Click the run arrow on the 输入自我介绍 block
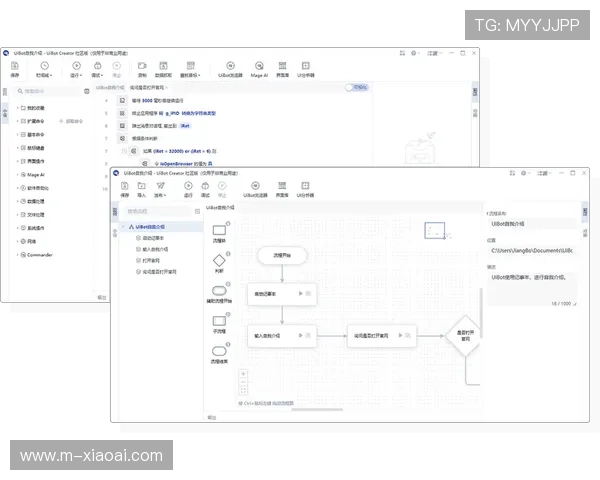 pos(300,337)
